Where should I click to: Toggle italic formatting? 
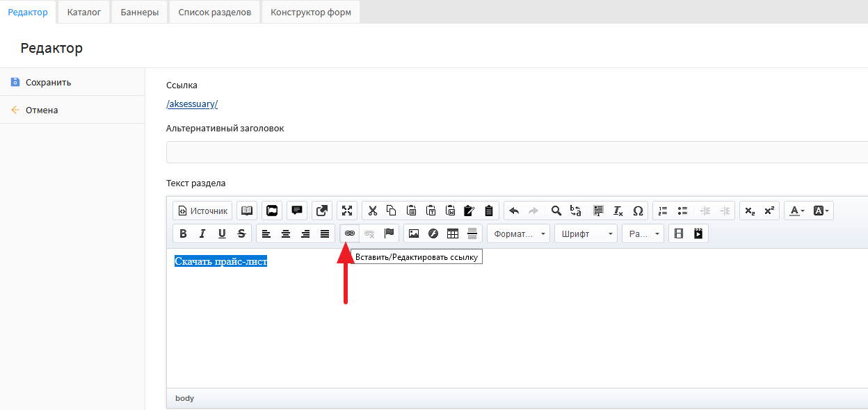click(202, 233)
